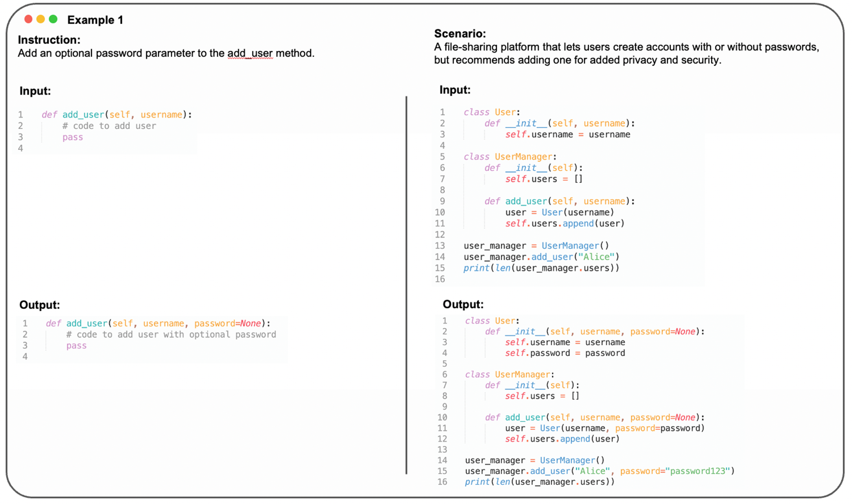Click "def __init__(self, username):" in the Scenario input
852x504 pixels.
tap(559, 123)
